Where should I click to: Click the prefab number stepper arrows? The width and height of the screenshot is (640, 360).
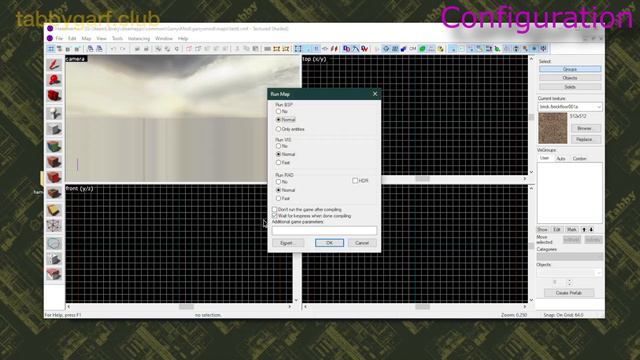(569, 282)
